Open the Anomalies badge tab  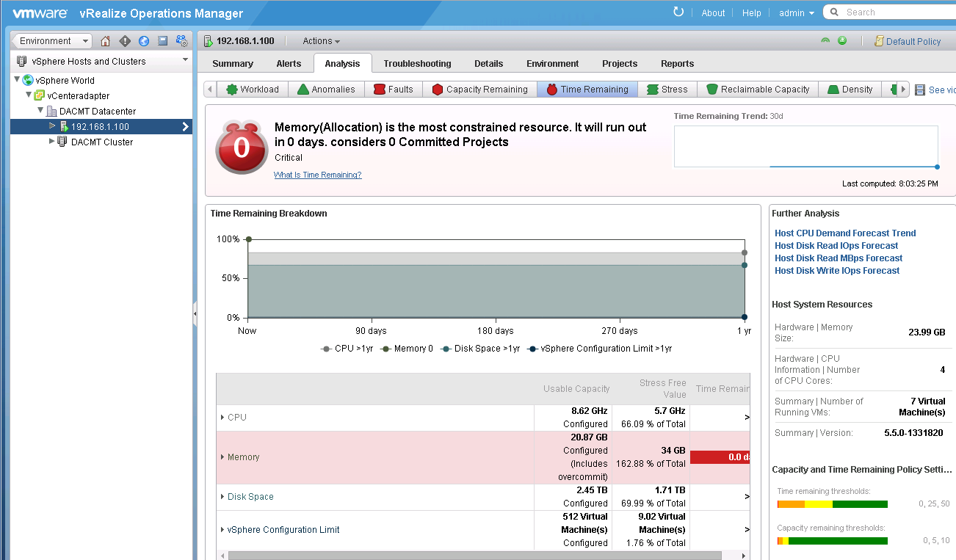tap(326, 89)
